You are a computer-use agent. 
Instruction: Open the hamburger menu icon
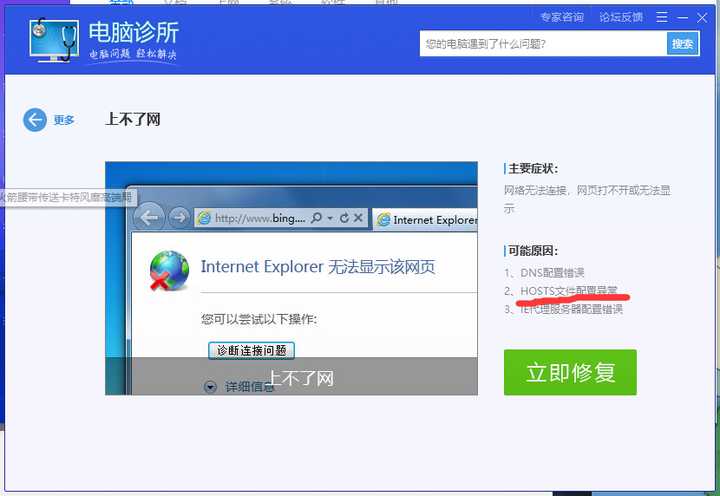pos(662,17)
